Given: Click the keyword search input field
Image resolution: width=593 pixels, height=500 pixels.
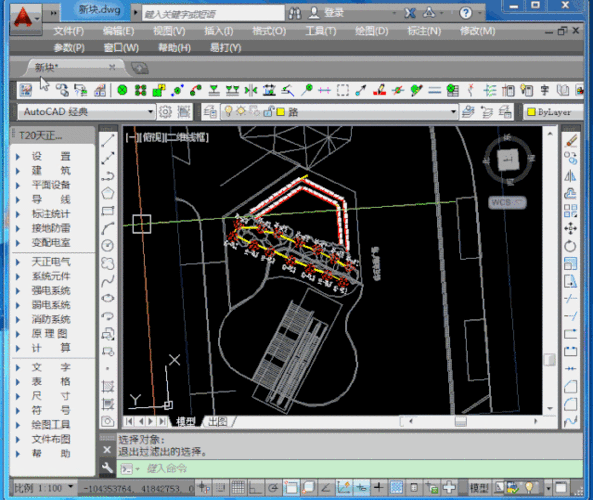Looking at the screenshot, I should point(213,14).
